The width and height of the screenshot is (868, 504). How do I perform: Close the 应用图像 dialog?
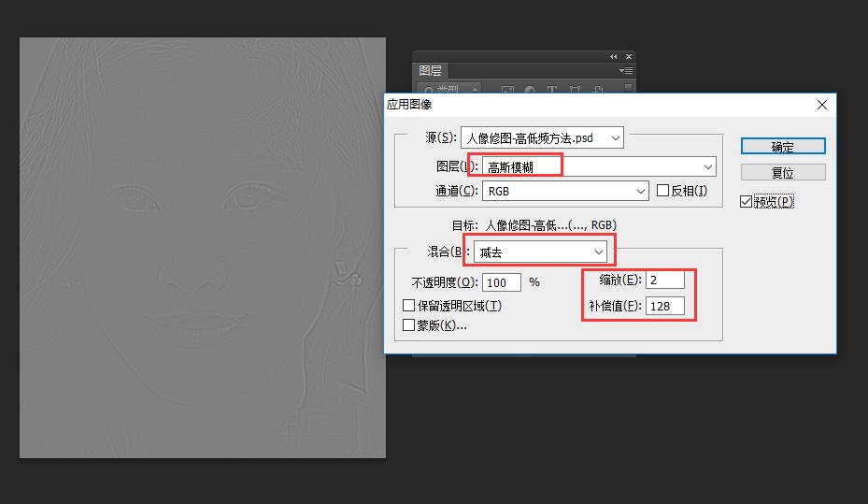click(x=822, y=105)
